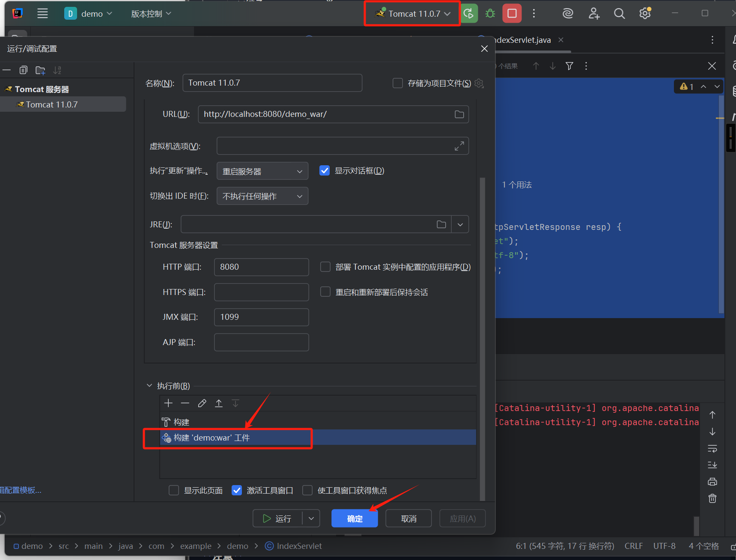The image size is (736, 560).
Task: Open the JRE selection dropdown arrow
Action: click(460, 224)
